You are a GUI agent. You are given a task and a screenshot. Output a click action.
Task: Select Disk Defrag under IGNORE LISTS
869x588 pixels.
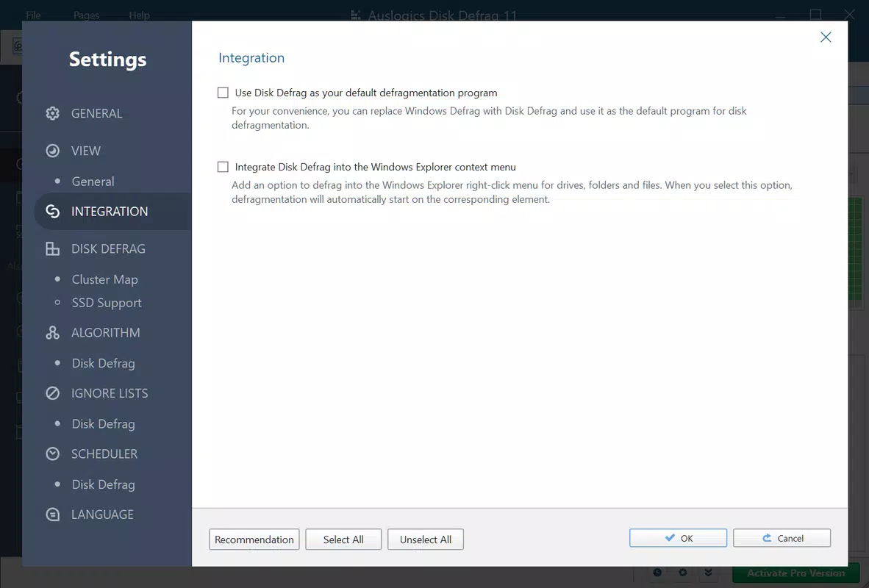103,424
